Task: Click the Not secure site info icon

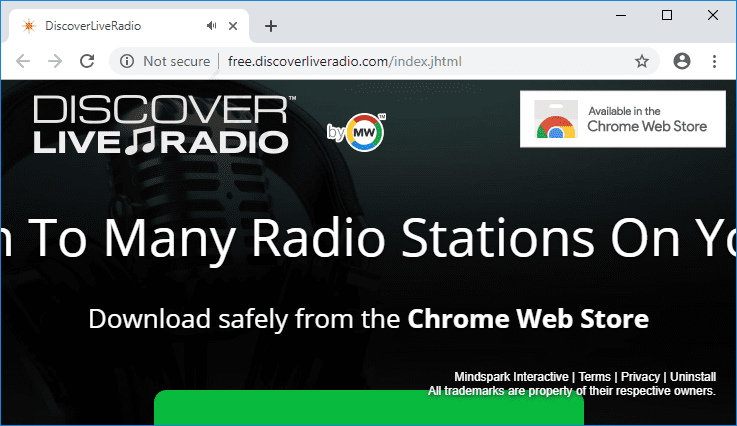Action: (x=127, y=61)
